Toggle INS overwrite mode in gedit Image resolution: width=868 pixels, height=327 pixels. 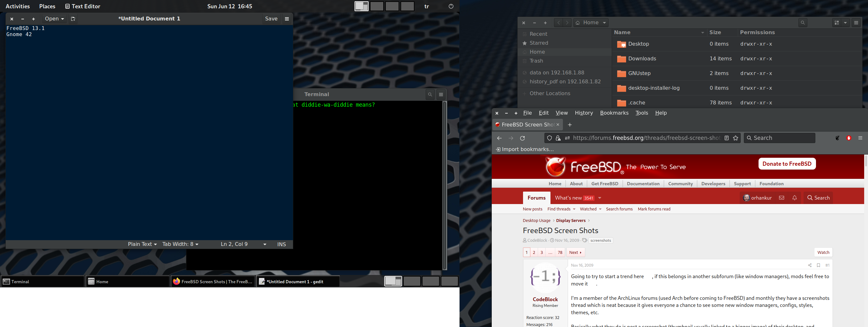281,244
